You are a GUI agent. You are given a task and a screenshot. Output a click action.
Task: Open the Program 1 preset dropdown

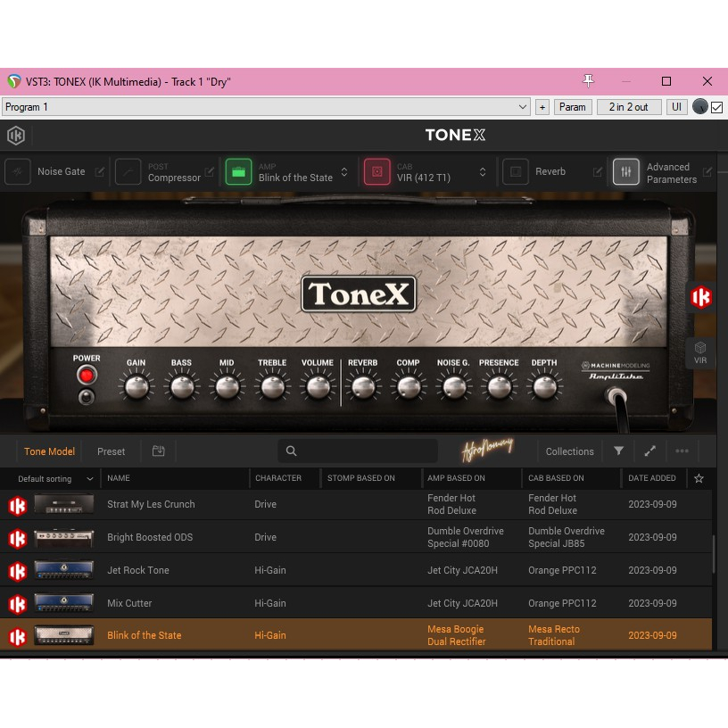(266, 107)
